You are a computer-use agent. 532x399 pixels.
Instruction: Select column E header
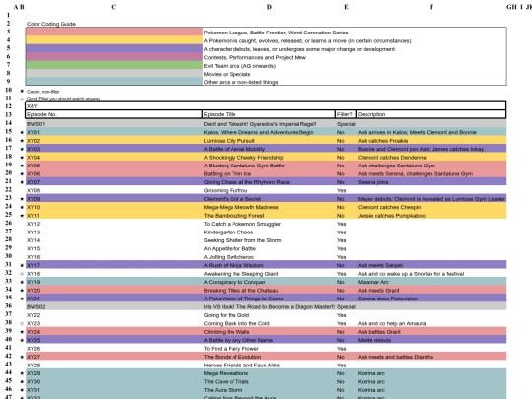tap(346, 7)
